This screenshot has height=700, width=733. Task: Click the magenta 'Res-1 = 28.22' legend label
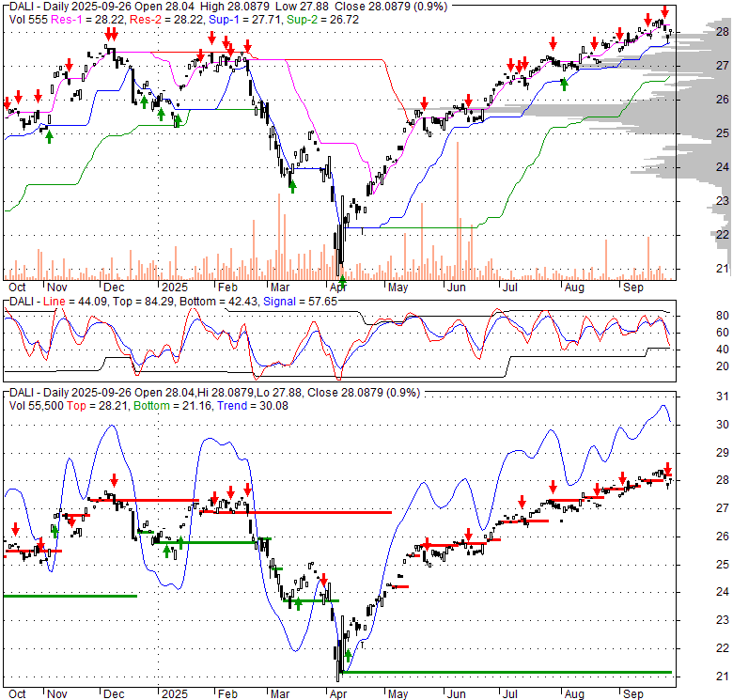(x=88, y=20)
